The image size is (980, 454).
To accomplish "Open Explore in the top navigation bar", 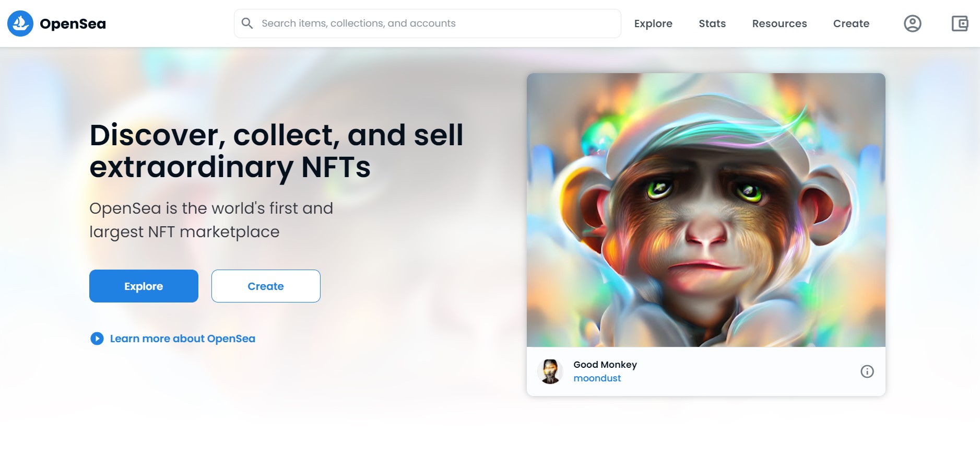I will [653, 24].
